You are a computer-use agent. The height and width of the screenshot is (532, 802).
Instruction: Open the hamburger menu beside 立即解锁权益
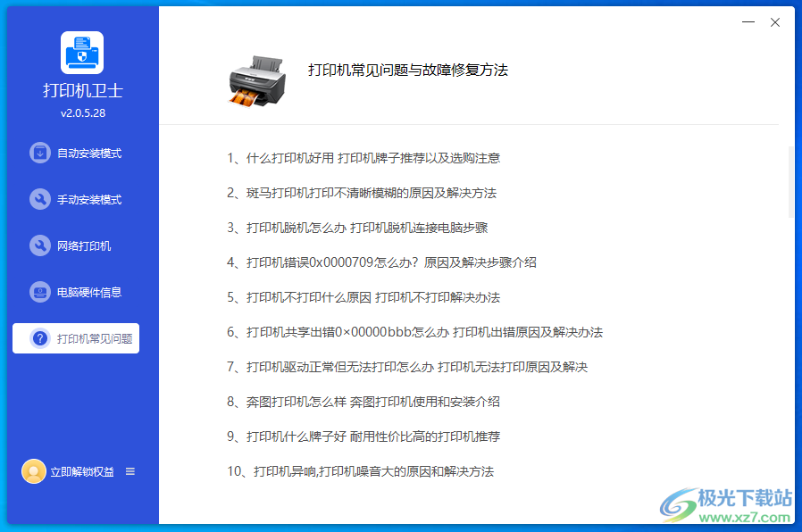click(129, 471)
